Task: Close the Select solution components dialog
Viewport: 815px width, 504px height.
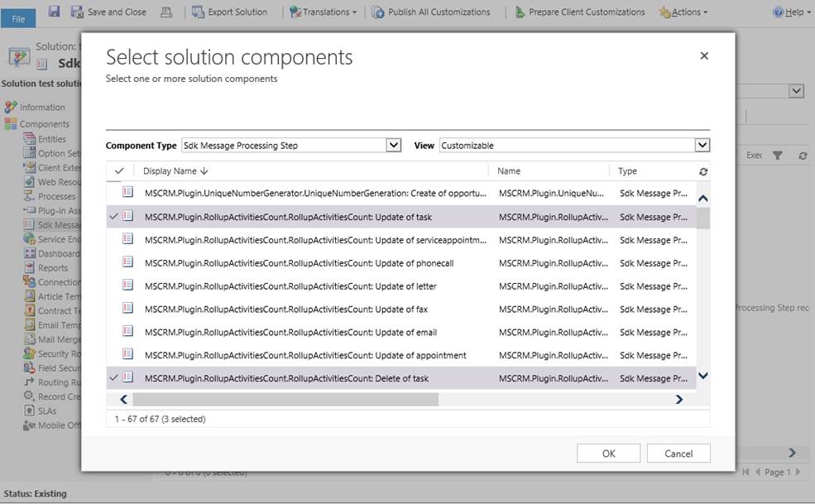Action: pos(704,55)
